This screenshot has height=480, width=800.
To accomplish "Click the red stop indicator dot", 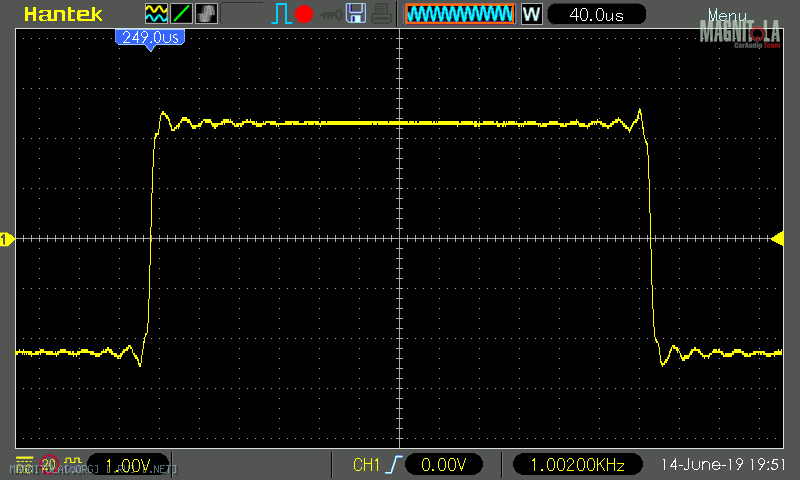I will point(304,14).
